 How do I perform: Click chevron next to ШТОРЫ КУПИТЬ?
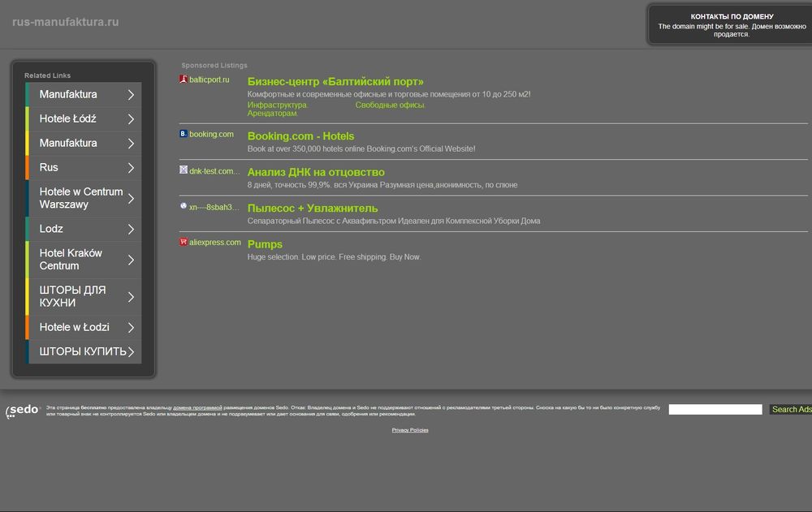[x=131, y=352]
